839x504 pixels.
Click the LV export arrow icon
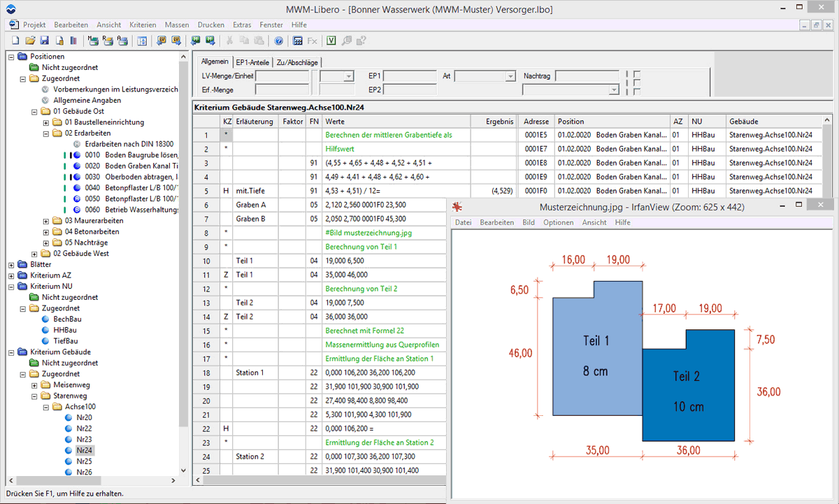(x=176, y=41)
